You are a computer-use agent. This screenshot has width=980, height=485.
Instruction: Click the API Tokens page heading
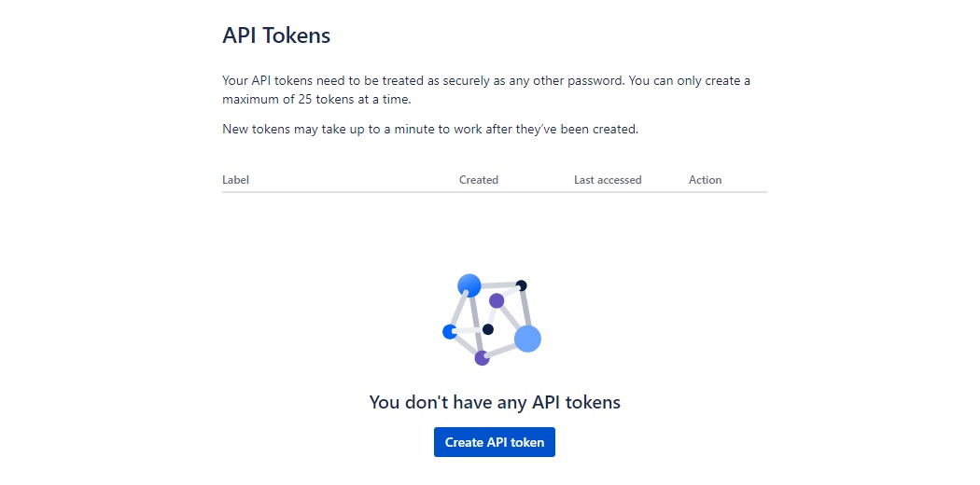pyautogui.click(x=276, y=36)
